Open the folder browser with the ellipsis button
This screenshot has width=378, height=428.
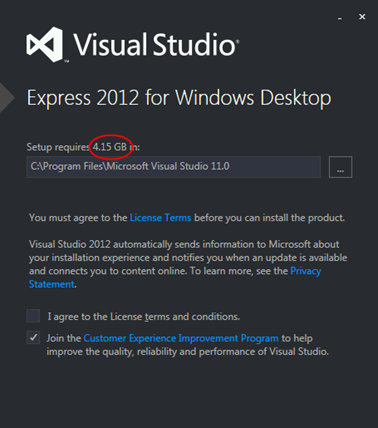340,167
